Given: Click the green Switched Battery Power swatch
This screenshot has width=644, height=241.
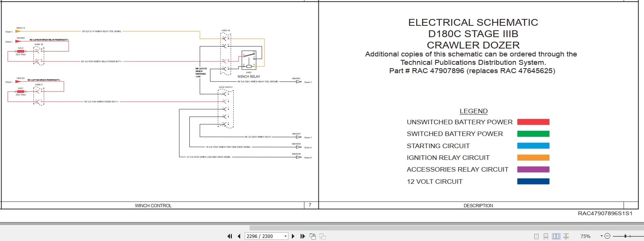Looking at the screenshot, I should [x=533, y=134].
